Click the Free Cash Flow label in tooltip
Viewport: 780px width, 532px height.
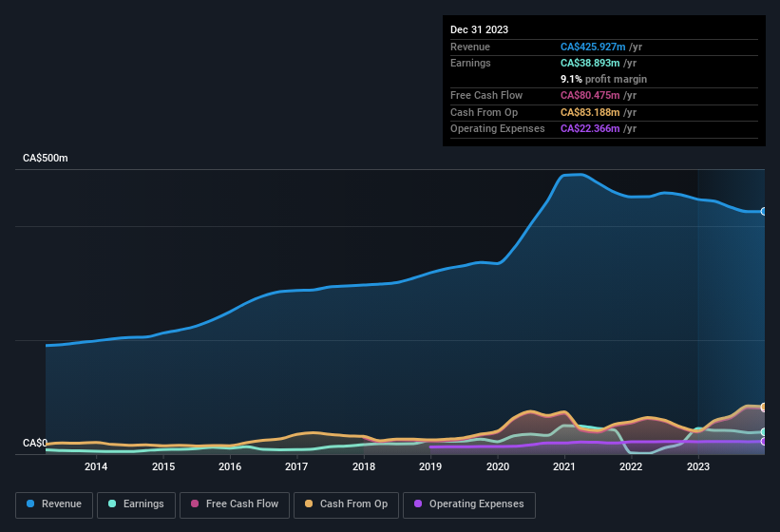coord(486,95)
